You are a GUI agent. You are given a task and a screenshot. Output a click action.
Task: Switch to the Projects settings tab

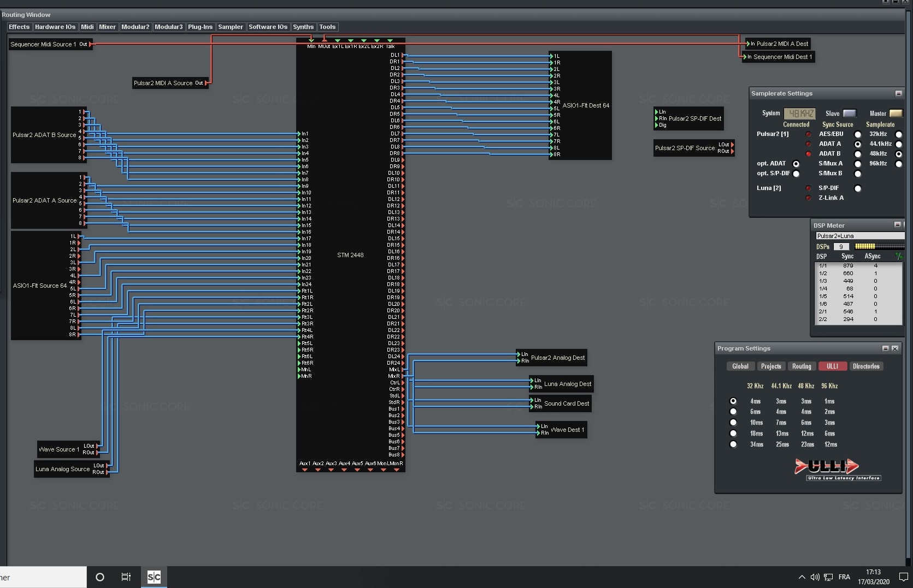pyautogui.click(x=771, y=366)
